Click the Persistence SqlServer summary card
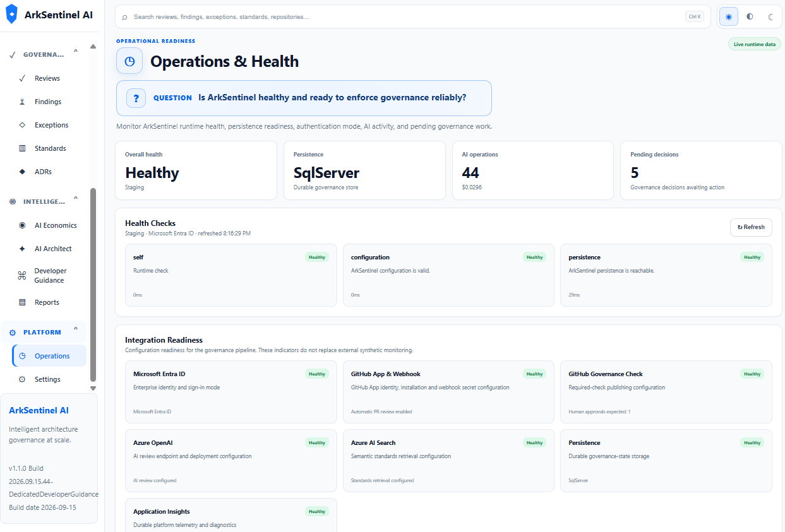785x532 pixels. (x=364, y=170)
